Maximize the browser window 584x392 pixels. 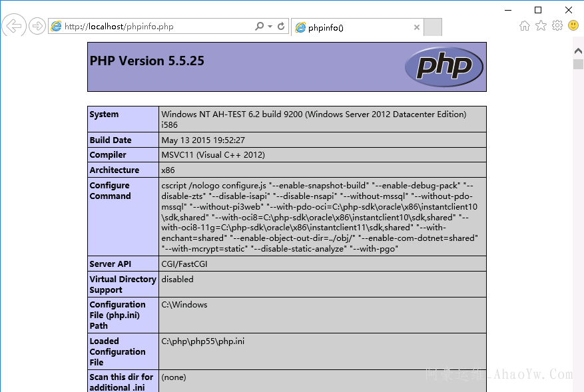(x=538, y=9)
